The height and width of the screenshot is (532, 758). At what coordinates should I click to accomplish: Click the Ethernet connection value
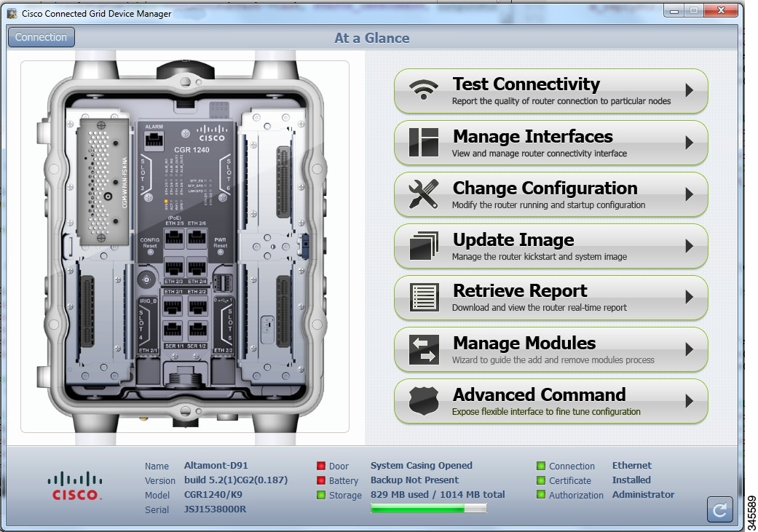click(x=632, y=465)
